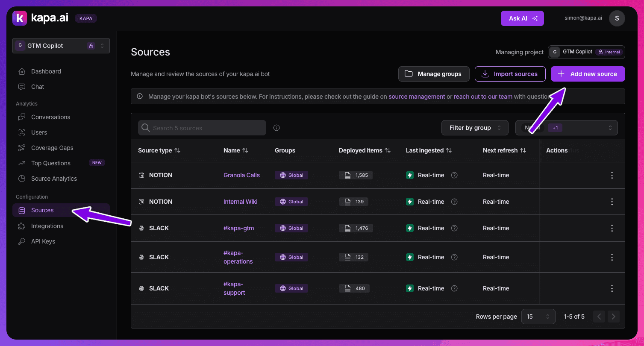Open the user avatar S menu
Image resolution: width=644 pixels, height=346 pixels.
[617, 18]
